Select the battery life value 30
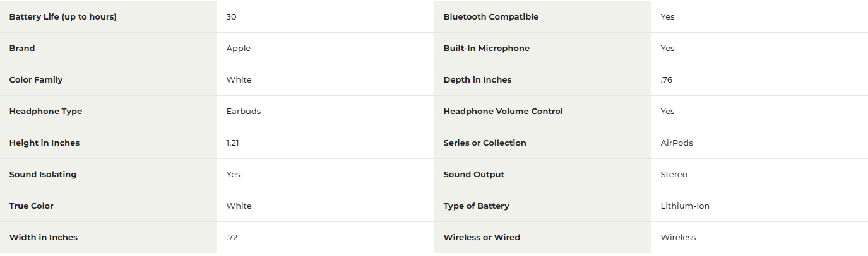This screenshot has width=868, height=256. point(231,17)
